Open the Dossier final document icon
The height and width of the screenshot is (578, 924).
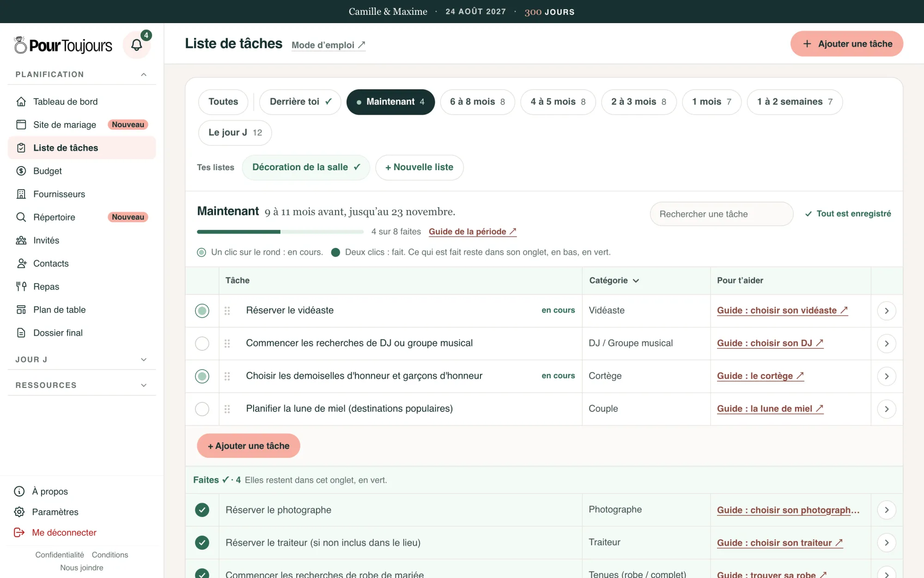pyautogui.click(x=21, y=333)
